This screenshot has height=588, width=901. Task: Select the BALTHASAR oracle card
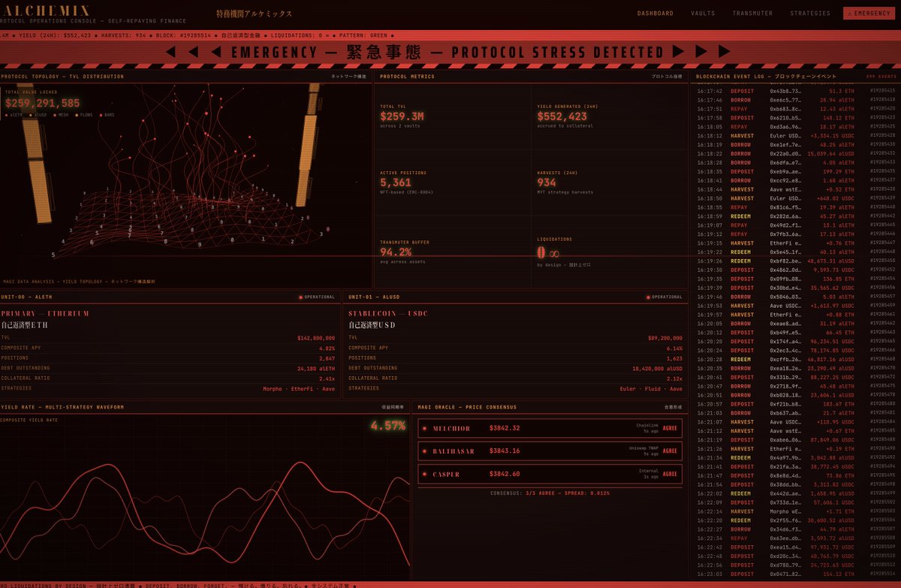[x=550, y=451]
